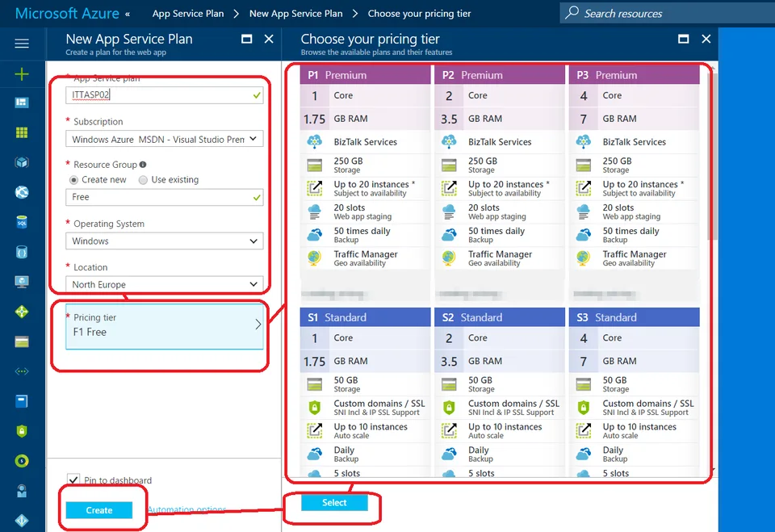Click S1 '5 slots' text
The image size is (775, 532).
tap(347, 473)
